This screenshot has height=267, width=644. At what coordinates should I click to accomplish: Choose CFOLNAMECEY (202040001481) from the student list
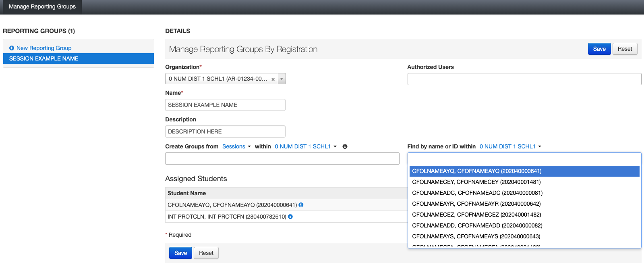coord(476,182)
